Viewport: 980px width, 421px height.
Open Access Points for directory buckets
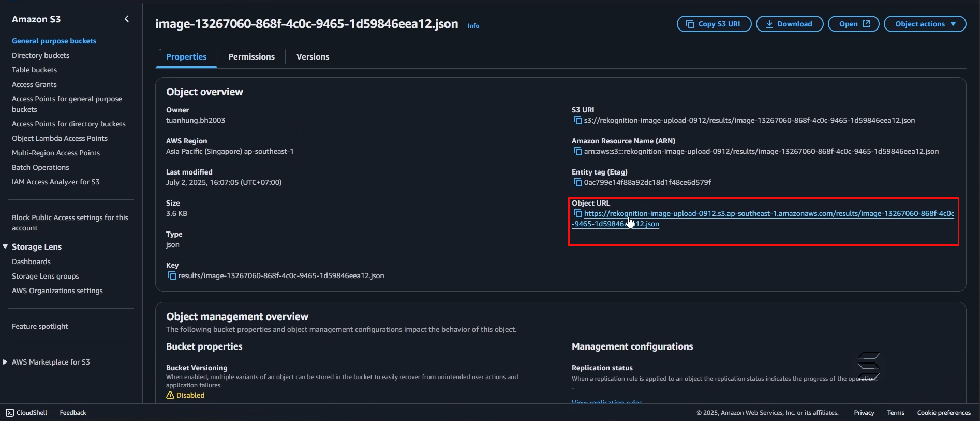69,124
